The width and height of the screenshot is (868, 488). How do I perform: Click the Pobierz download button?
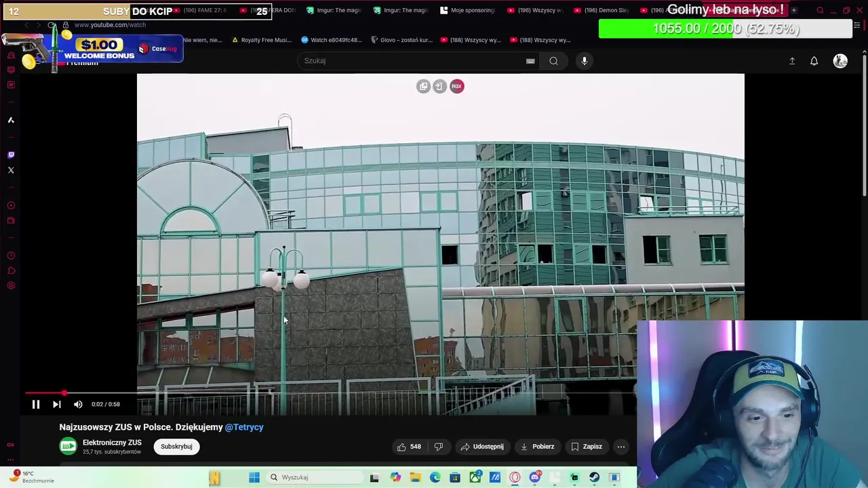537,447
